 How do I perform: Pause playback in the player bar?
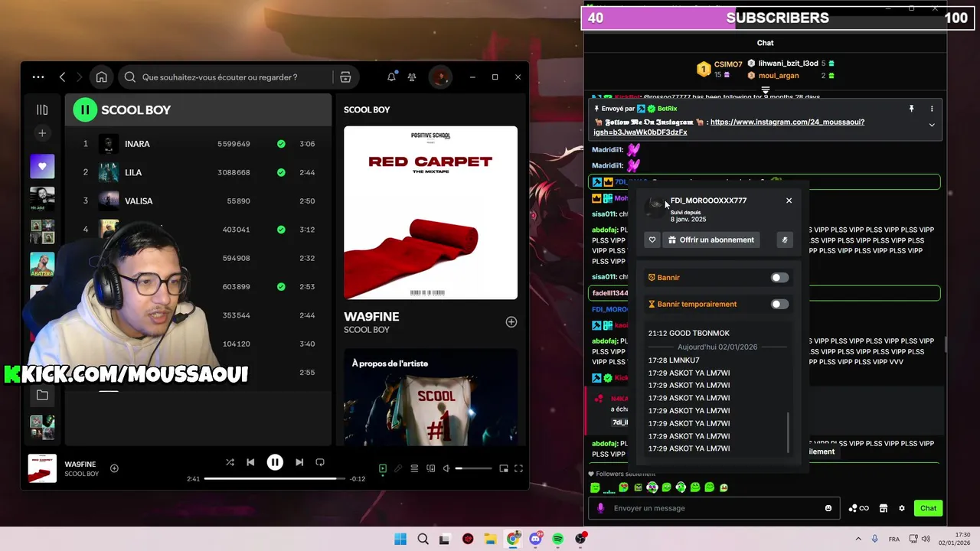[x=275, y=462]
